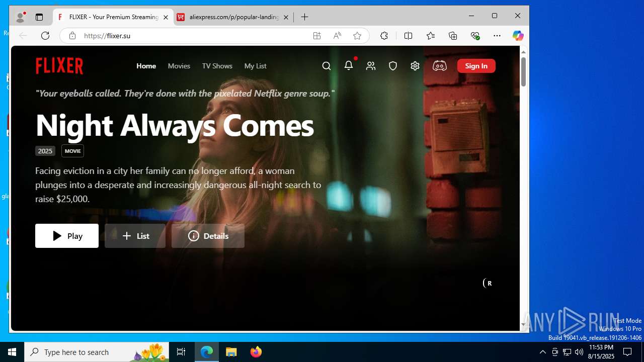Open the Action Center notifications
This screenshot has width=644, height=362.
point(627,352)
